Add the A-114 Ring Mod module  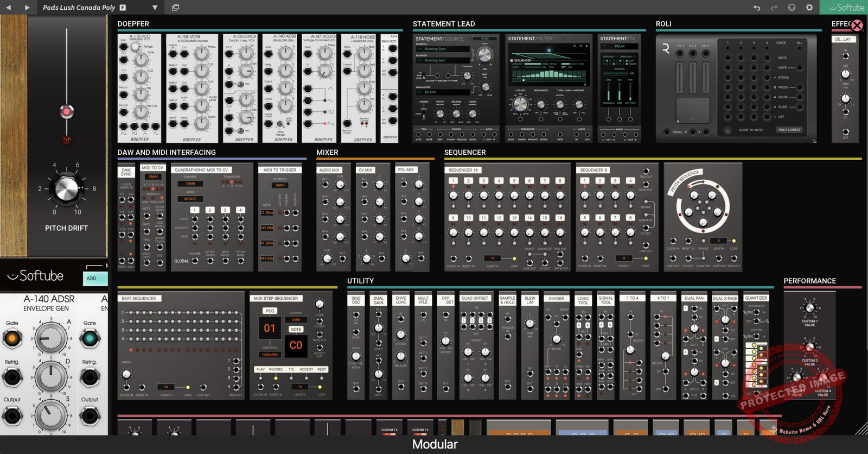390,89
